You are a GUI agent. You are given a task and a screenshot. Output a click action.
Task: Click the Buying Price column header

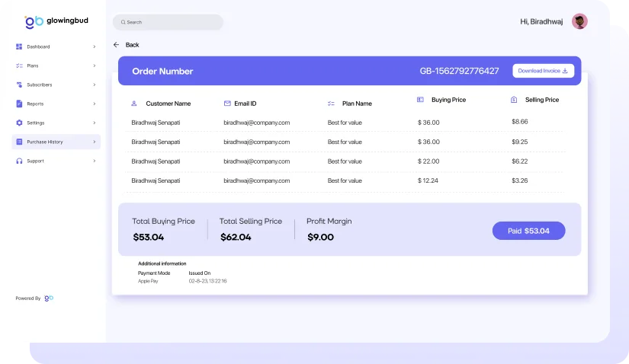[448, 100]
